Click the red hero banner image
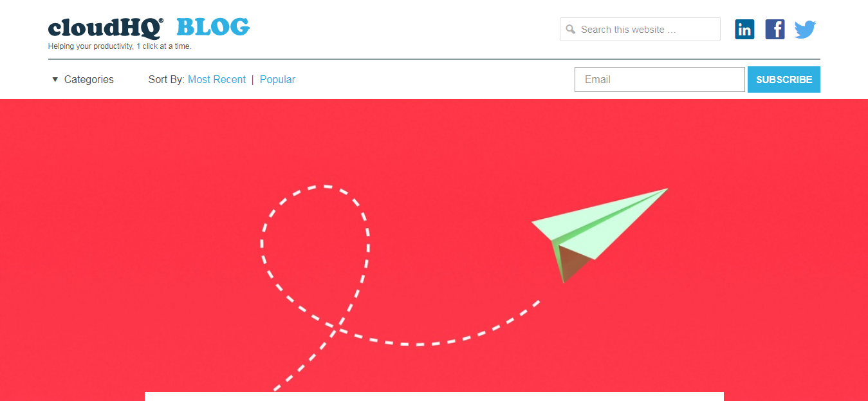Screen dimensions: 868x401 click(434, 250)
